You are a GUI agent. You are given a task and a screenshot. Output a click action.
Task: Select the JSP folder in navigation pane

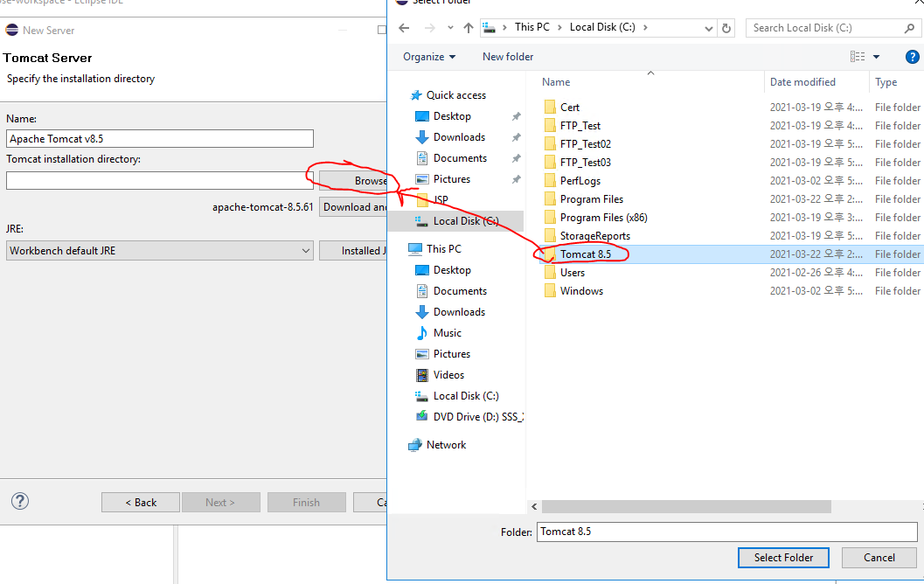[x=441, y=200]
